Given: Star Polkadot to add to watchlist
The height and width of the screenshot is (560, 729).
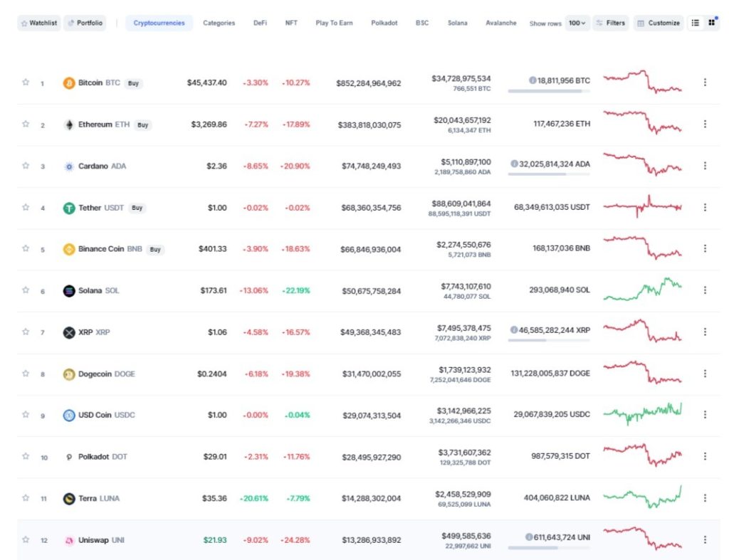Looking at the screenshot, I should 26,456.
